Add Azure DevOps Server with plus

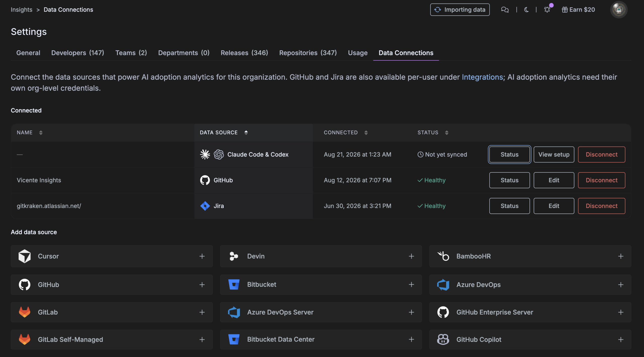[x=411, y=312]
